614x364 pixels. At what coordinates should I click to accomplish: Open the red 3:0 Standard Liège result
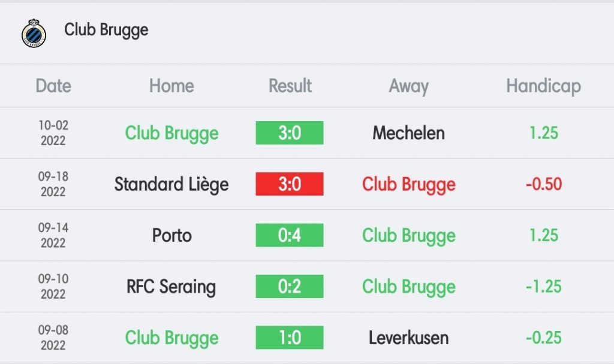click(x=290, y=183)
